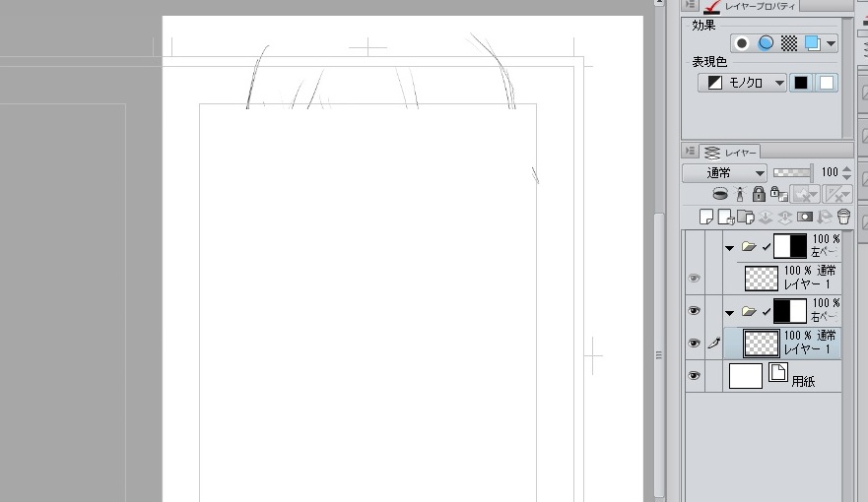The width and height of the screenshot is (868, 502).
Task: Open the 通常 blending mode dropdown
Action: 724,173
